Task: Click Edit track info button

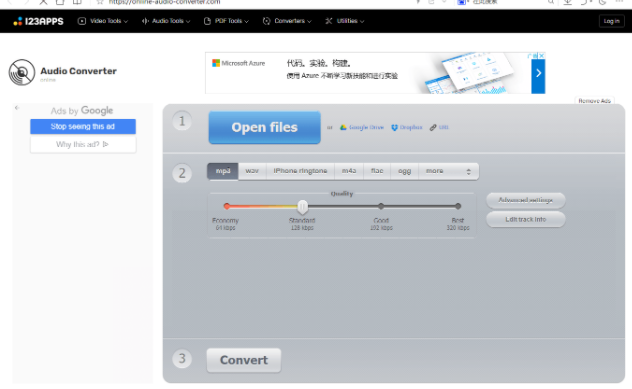Action: (526, 220)
